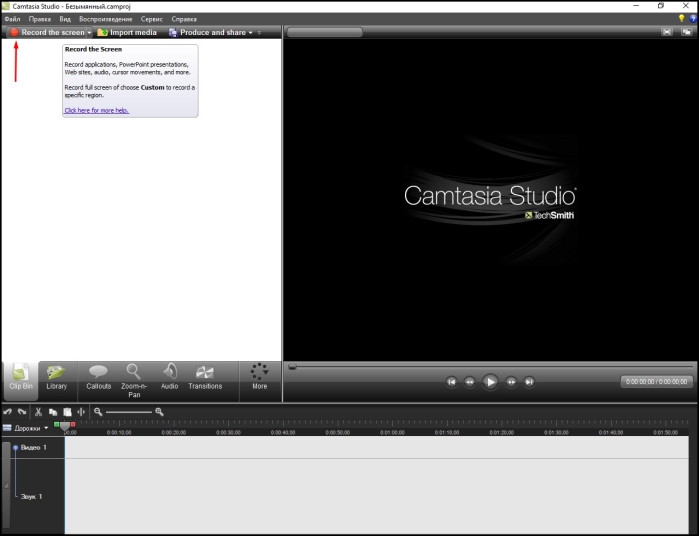Viewport: 699px width, 536px height.
Task: Click the green selection start marker
Action: tap(57, 424)
